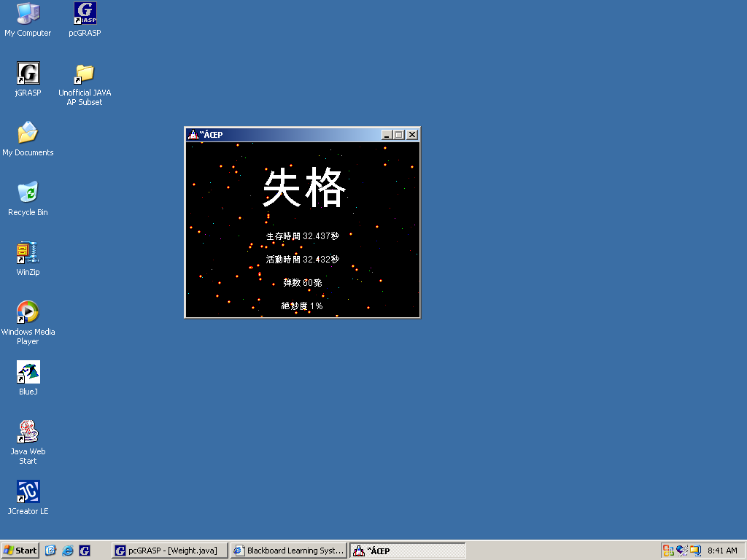The image size is (747, 560).
Task: Click the Recycle Bin icon
Action: [28, 193]
